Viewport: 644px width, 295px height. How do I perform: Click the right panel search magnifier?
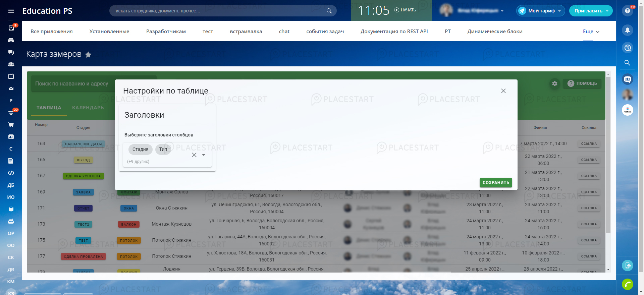(x=628, y=63)
